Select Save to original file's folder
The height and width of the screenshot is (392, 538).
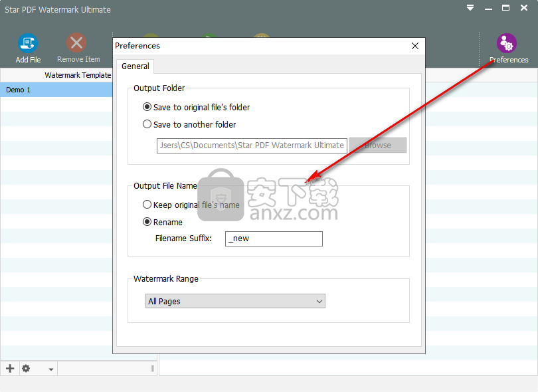196,107
